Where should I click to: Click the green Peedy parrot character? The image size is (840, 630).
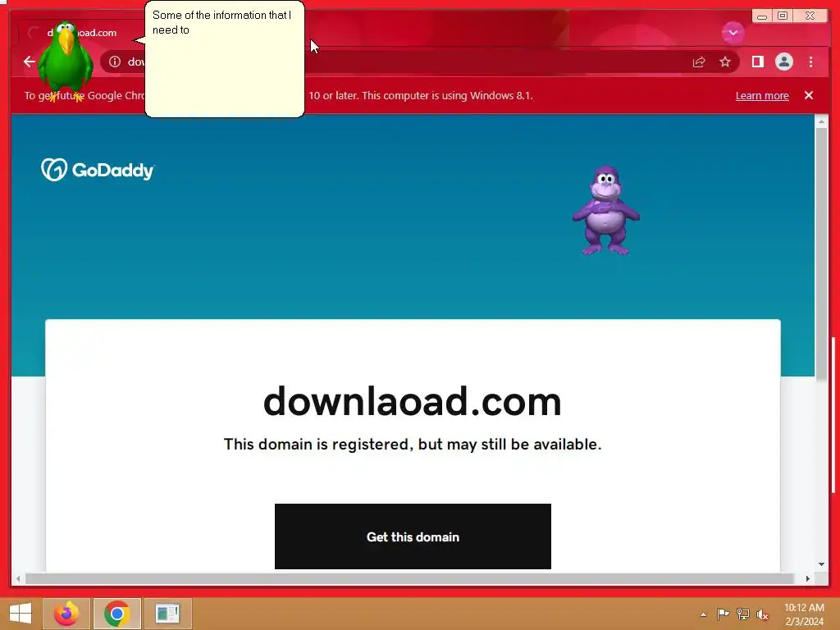click(x=65, y=62)
